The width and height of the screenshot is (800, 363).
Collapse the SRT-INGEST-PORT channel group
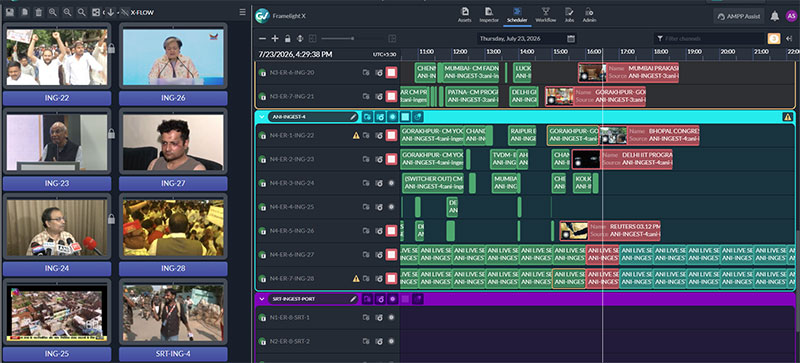click(x=262, y=299)
